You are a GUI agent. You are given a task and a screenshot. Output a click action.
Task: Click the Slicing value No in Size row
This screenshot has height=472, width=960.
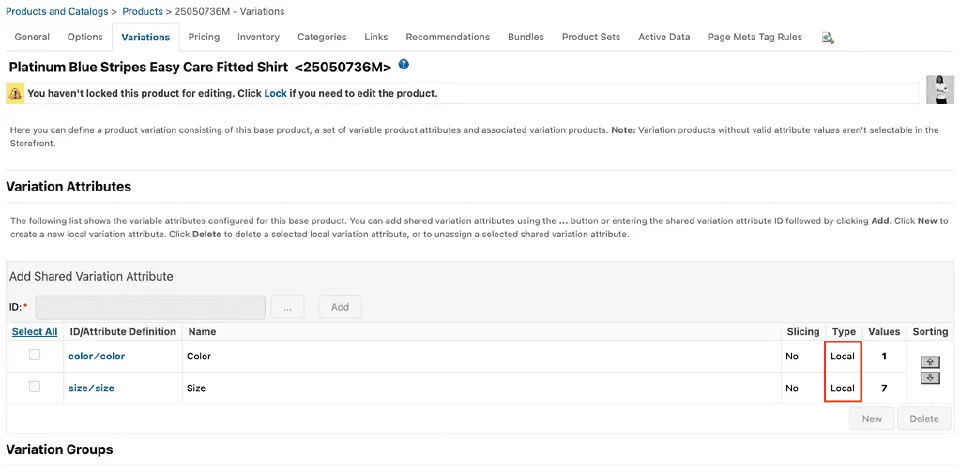[792, 388]
